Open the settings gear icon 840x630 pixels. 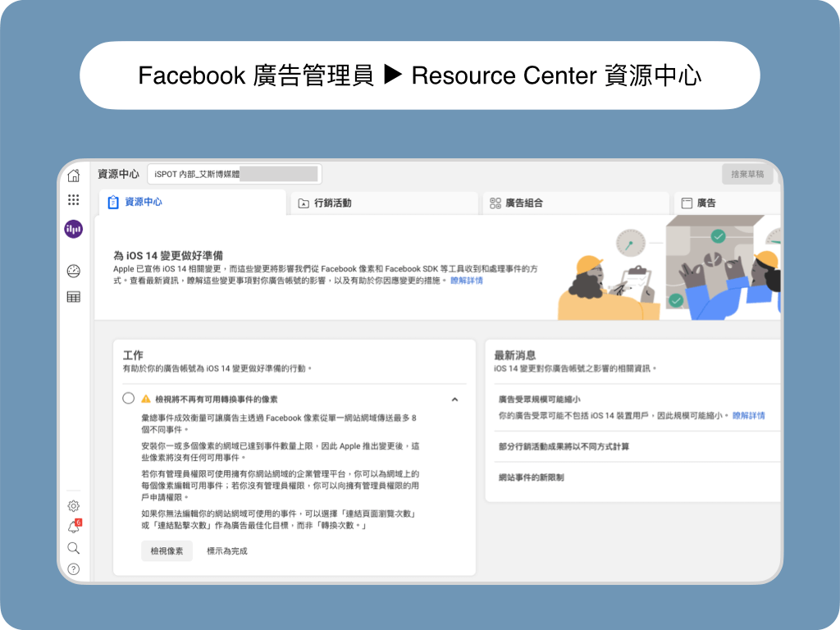(73, 505)
